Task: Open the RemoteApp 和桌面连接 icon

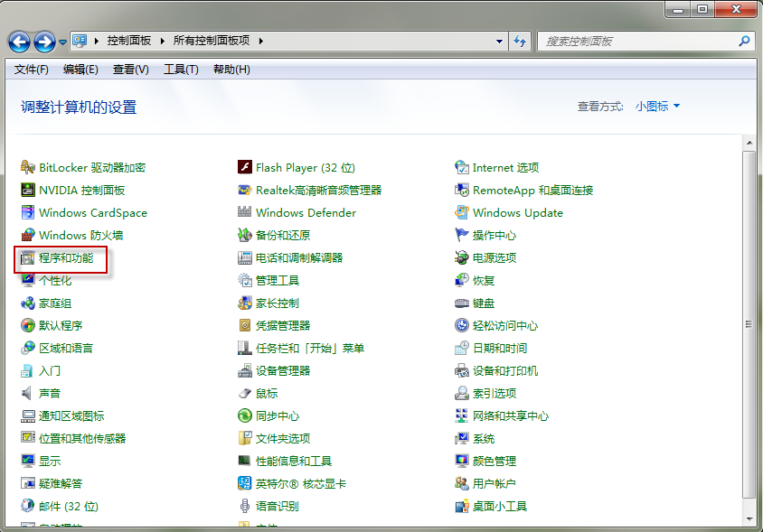Action: coord(461,190)
